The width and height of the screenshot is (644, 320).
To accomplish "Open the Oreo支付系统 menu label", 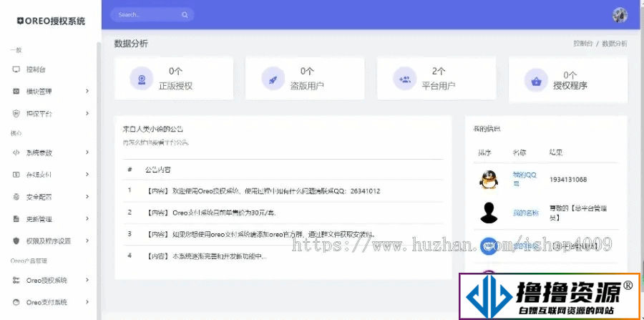I will 47,302.
